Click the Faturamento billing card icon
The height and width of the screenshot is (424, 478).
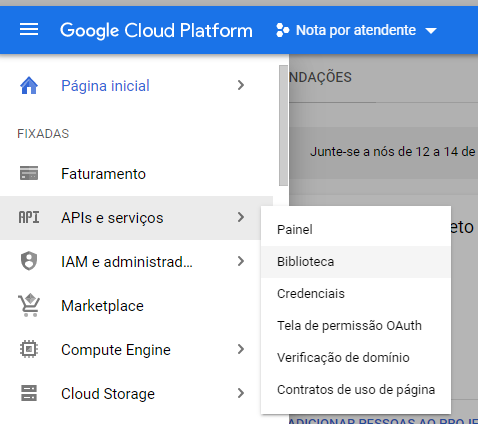29,173
